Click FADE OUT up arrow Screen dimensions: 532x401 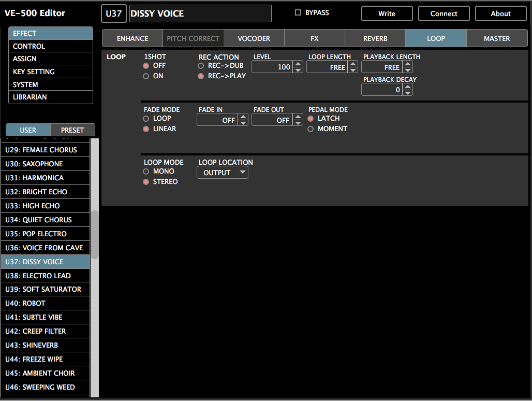point(298,117)
